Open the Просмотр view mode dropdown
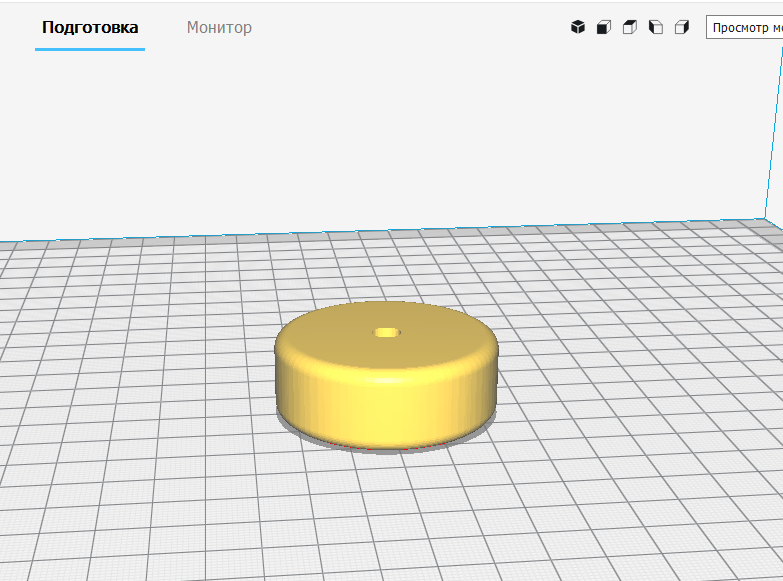Viewport: 783px width, 581px height. (x=745, y=27)
